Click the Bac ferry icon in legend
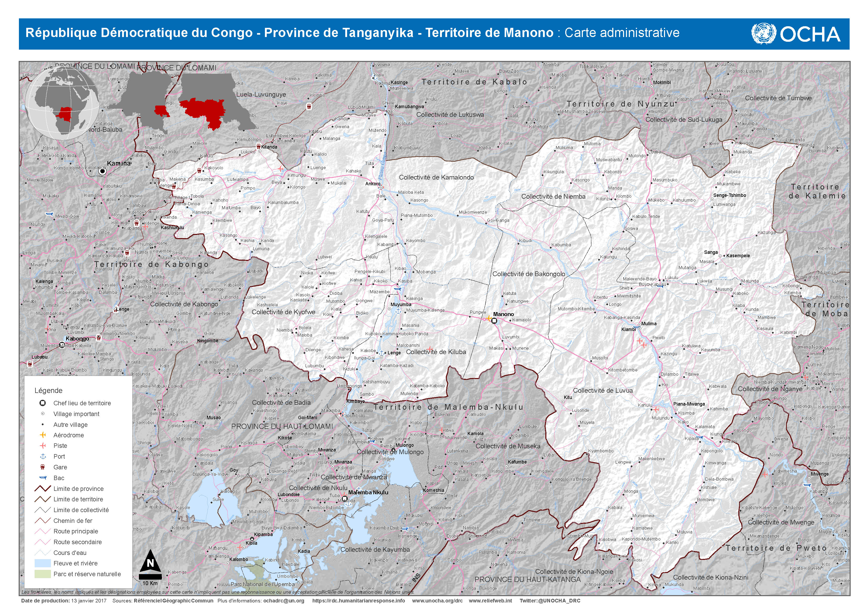 tap(43, 477)
